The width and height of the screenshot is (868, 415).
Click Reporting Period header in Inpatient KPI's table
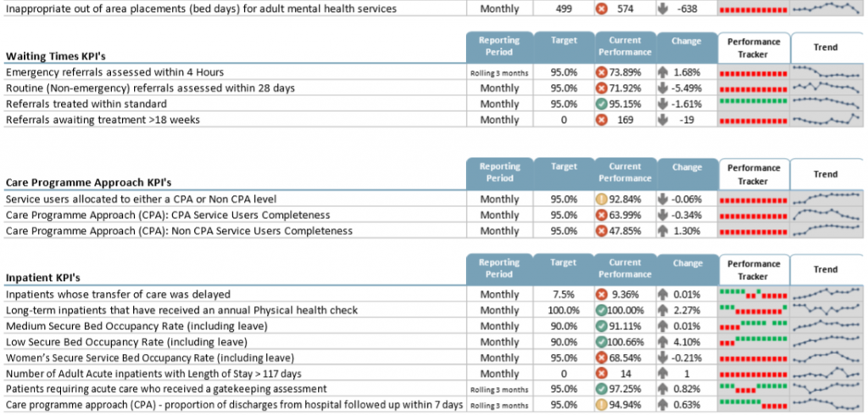[x=499, y=270]
